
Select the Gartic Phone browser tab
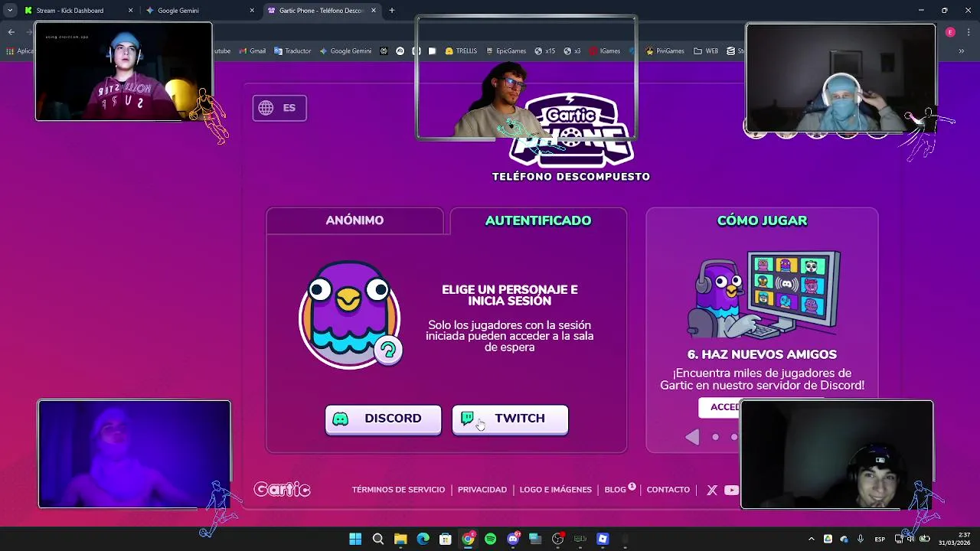click(321, 11)
